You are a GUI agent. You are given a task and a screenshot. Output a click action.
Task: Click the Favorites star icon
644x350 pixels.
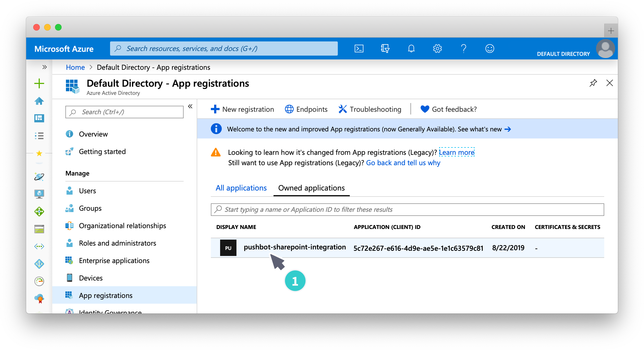coord(39,153)
